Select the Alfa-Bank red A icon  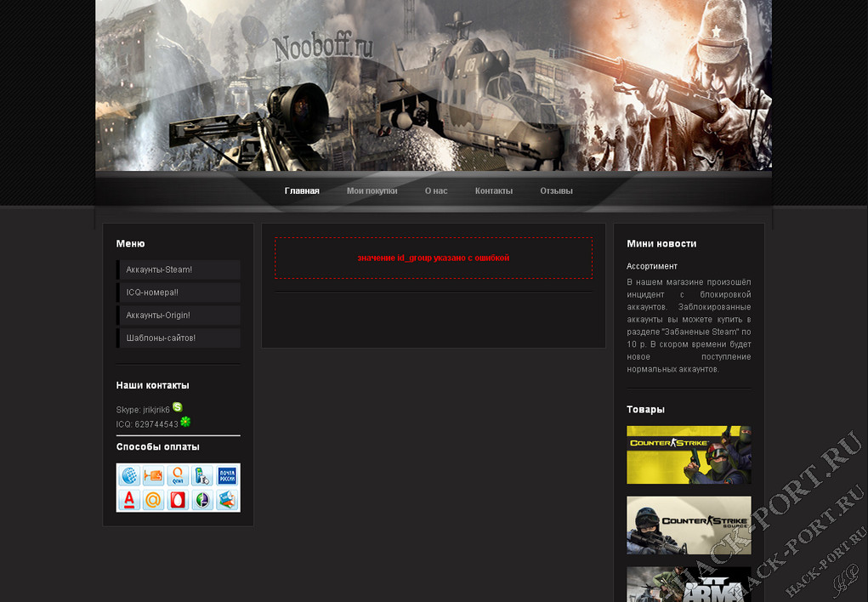pyautogui.click(x=129, y=500)
